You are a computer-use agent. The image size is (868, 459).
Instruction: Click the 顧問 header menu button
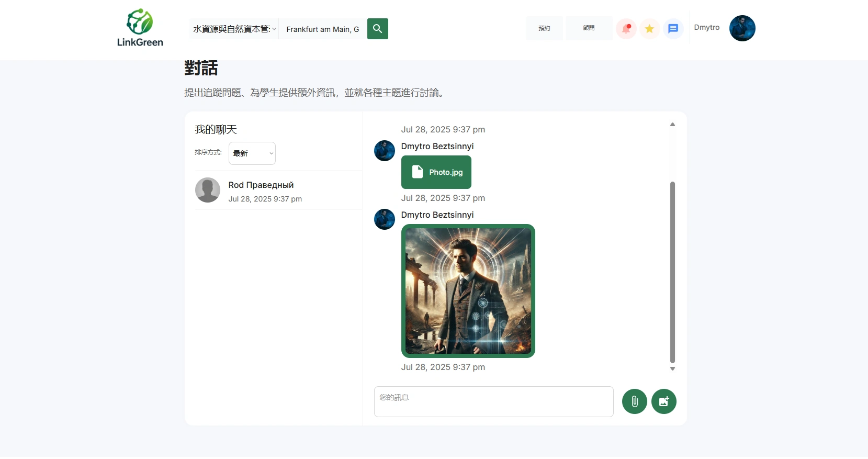(589, 28)
